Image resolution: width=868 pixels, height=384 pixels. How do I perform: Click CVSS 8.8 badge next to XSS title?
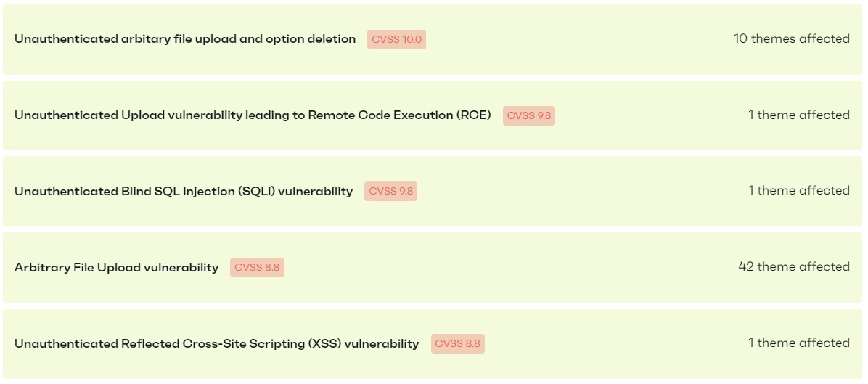458,344
